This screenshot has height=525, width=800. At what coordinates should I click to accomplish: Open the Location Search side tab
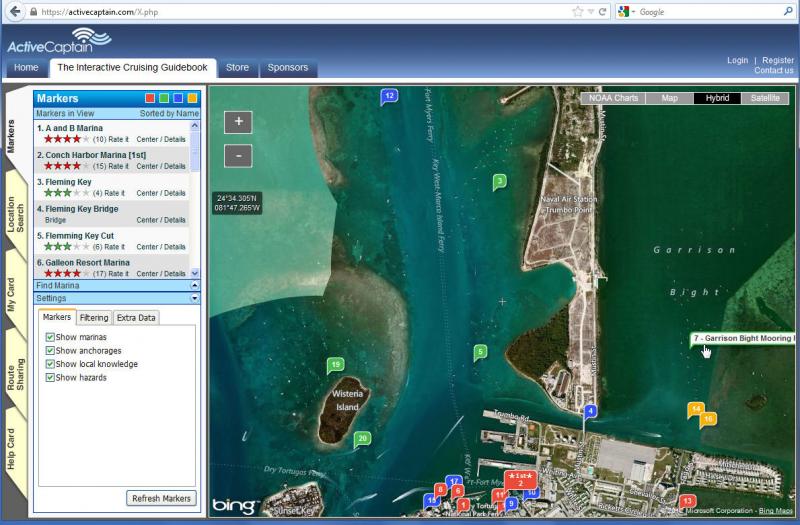[16, 215]
